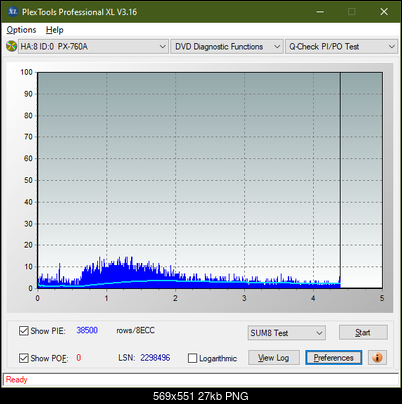Image resolution: width=402 pixels, height=404 pixels.
Task: Open the Options menu
Action: pos(21,30)
